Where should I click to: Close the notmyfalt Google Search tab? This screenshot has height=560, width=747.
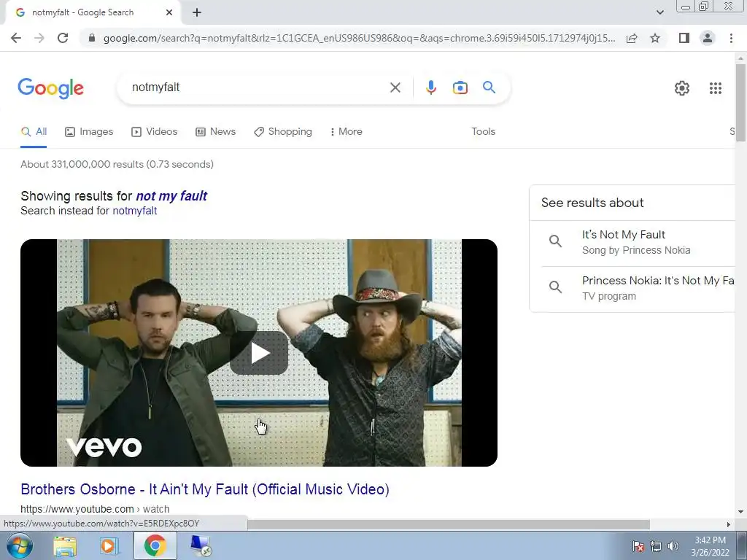[x=169, y=12]
